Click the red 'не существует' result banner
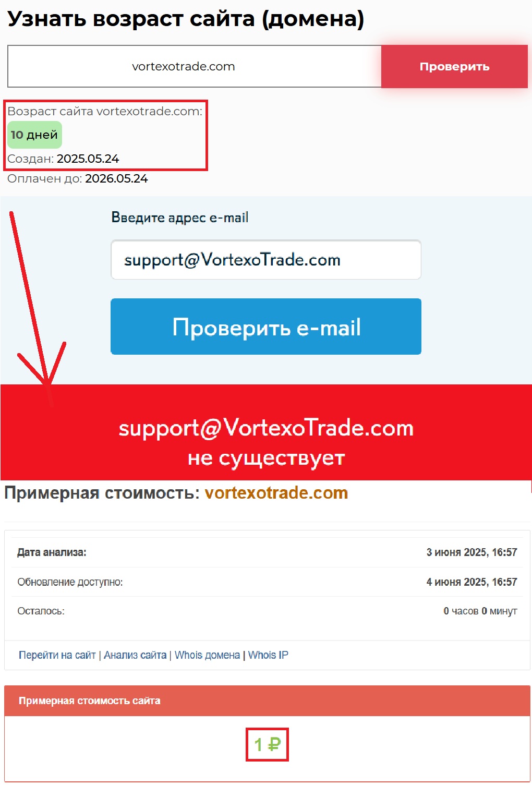Image resolution: width=532 pixels, height=785 pixels. pos(266,432)
